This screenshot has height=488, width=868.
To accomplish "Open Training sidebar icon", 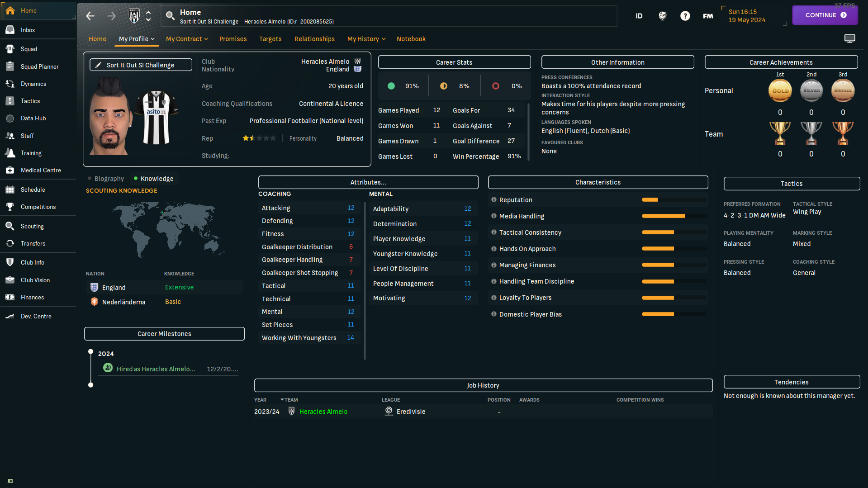I will click(x=10, y=153).
